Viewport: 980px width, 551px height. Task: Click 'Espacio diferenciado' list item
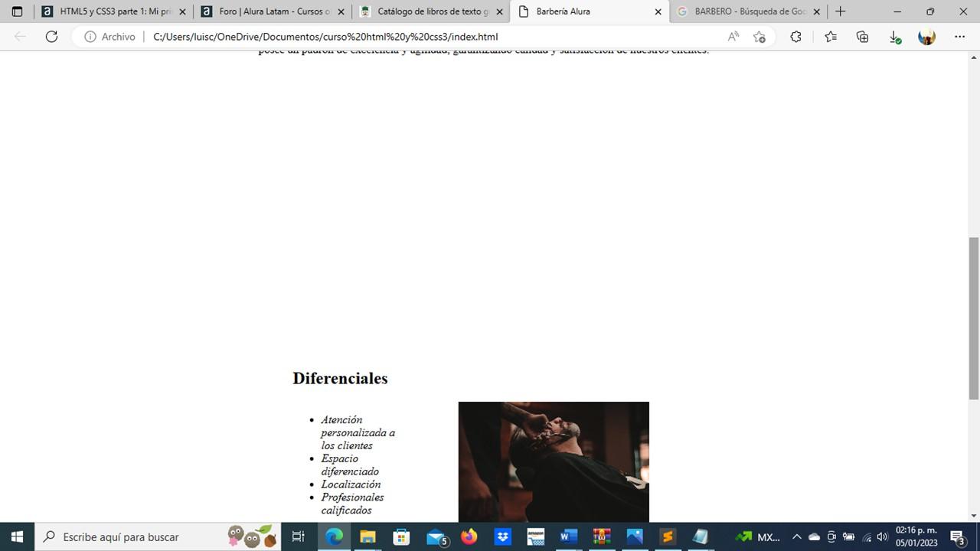tap(350, 465)
